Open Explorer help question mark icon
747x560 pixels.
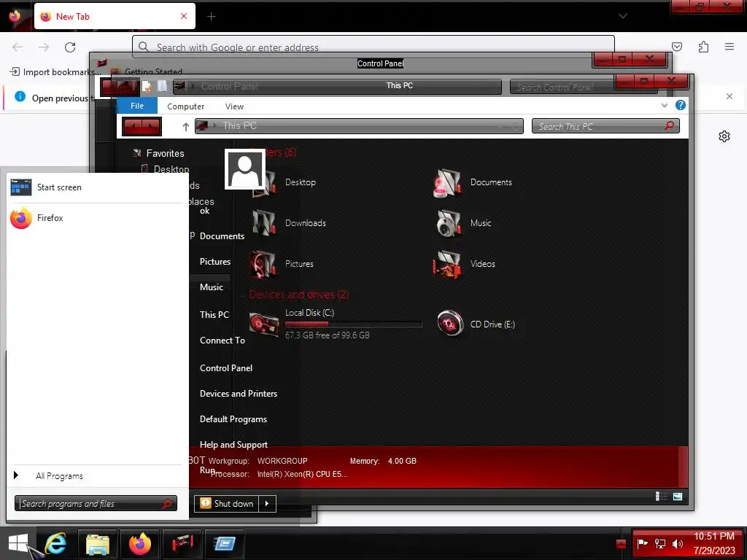coord(681,105)
